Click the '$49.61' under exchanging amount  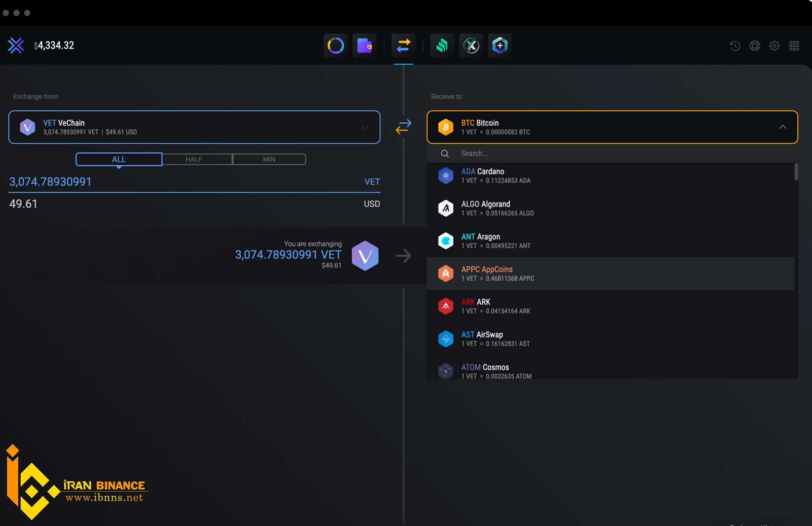[x=331, y=266]
